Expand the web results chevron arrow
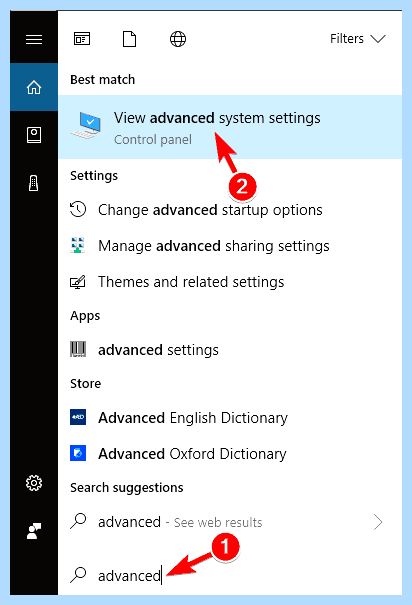412x605 pixels. pos(378,522)
